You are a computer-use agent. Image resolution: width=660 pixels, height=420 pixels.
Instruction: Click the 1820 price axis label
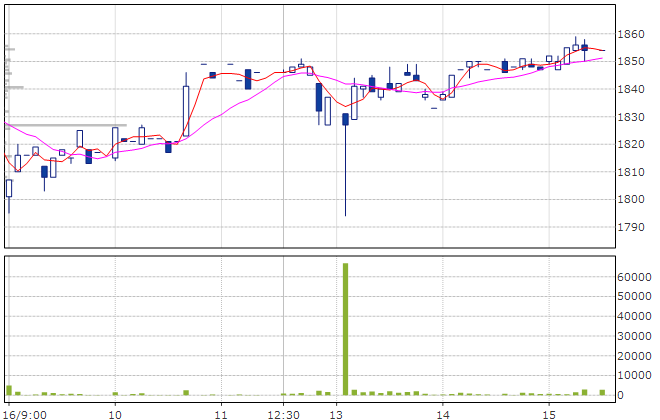631,144
